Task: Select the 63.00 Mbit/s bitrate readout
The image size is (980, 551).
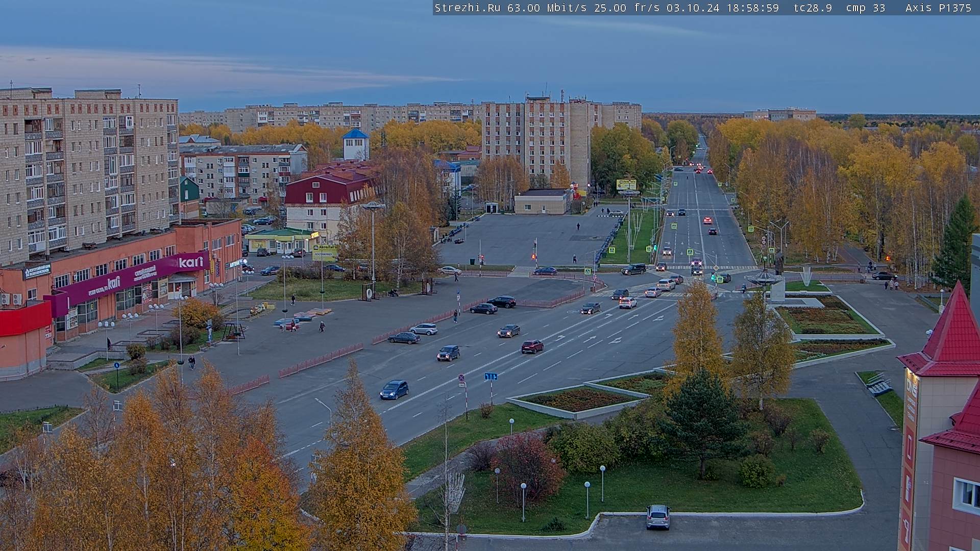Action: [x=546, y=8]
